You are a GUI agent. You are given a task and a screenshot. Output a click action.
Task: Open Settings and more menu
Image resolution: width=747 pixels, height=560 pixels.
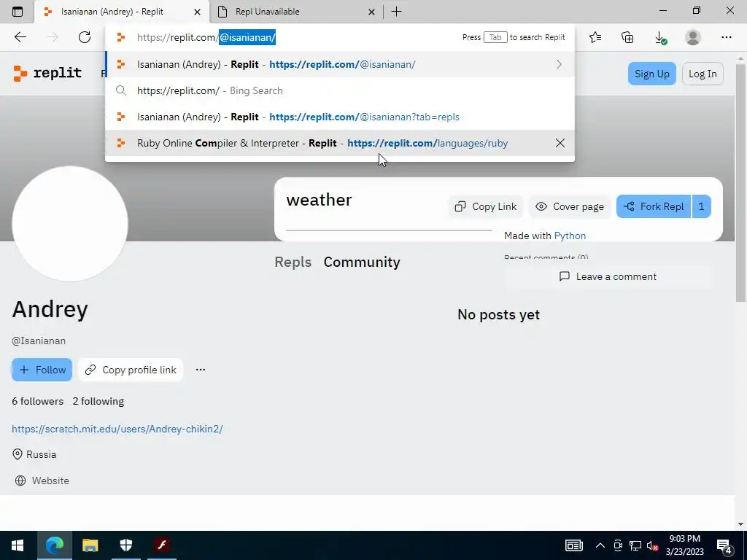coord(726,37)
